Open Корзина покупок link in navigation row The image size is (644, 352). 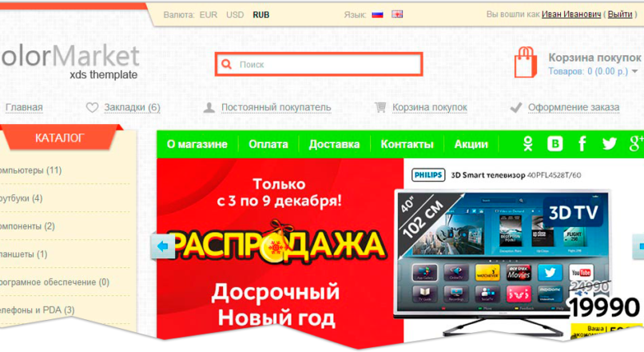click(430, 107)
